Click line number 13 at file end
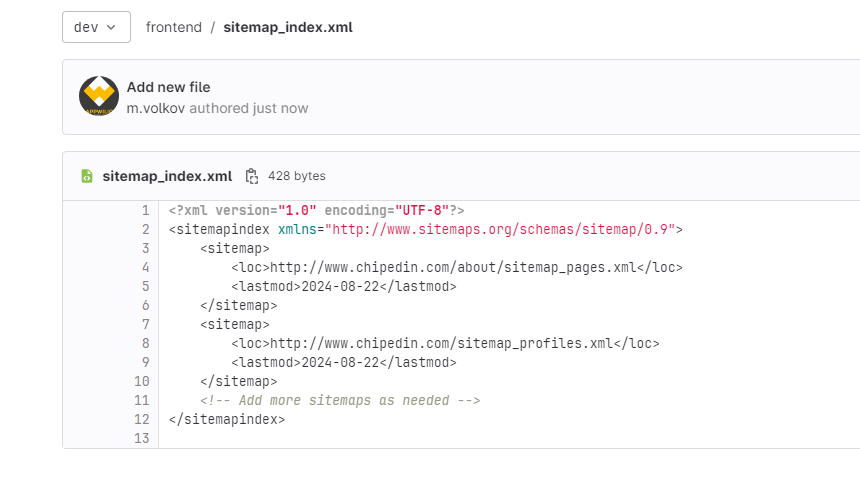Screen dimensions: 860x478 coord(142,439)
